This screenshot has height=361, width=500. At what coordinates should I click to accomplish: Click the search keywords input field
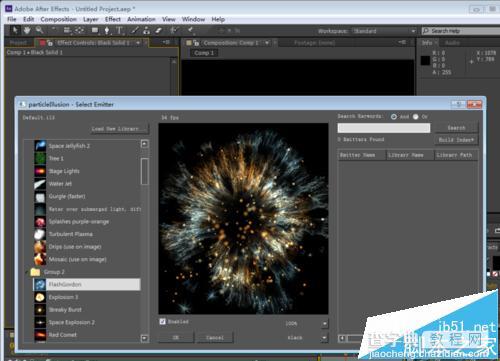pyautogui.click(x=384, y=128)
